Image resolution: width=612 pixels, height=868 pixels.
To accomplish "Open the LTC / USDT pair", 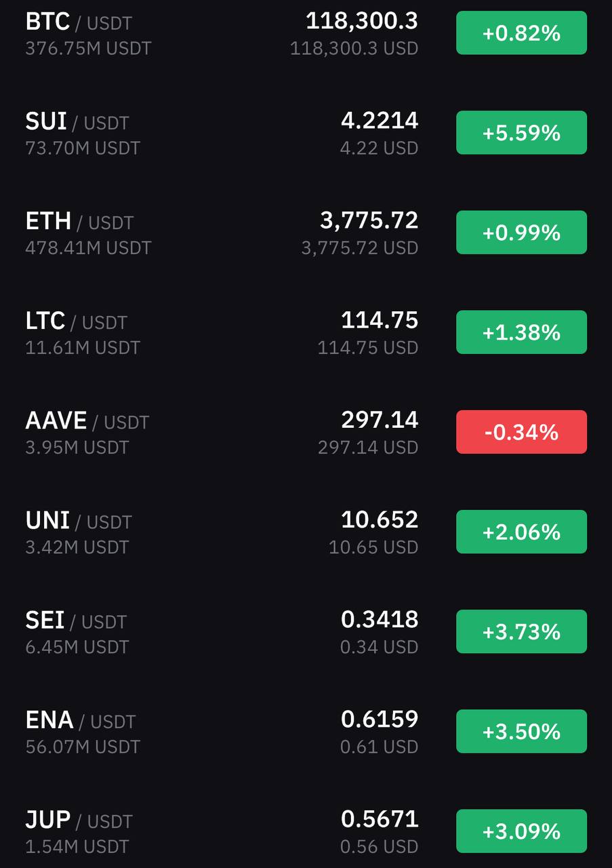I will [x=306, y=332].
